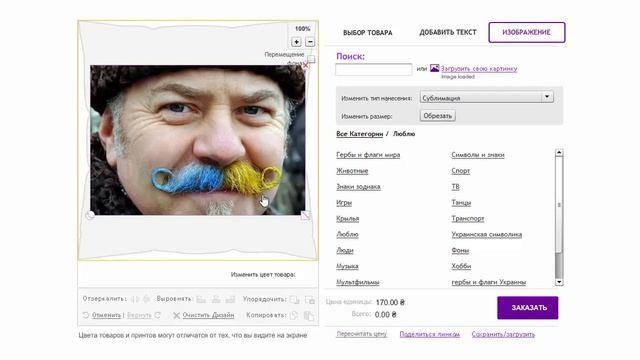The width and height of the screenshot is (640, 360).
Task: Select the ИЗОБРАЖЕНИЕ tab
Action: (x=527, y=32)
